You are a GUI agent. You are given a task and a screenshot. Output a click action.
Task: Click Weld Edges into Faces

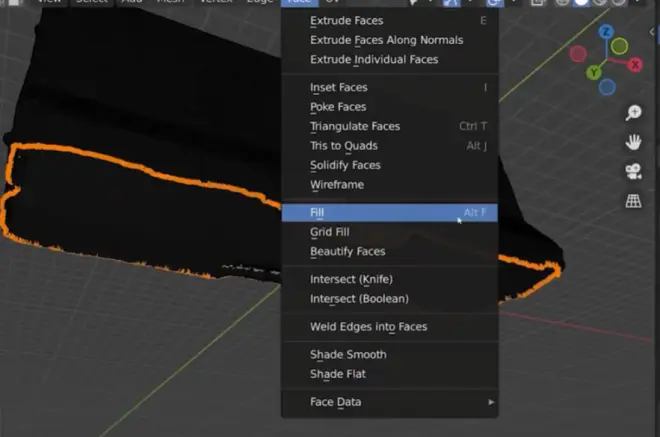click(390, 327)
